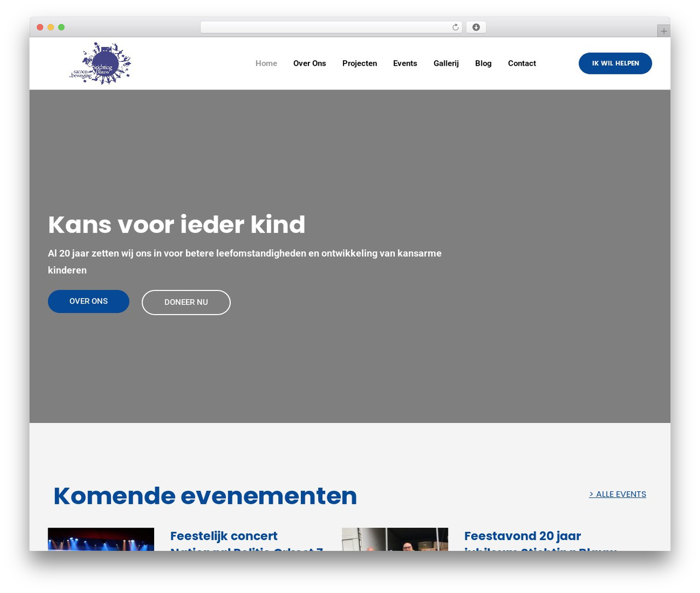Click the IK WIL HELPEN button
This screenshot has height=593, width=700.
[615, 63]
